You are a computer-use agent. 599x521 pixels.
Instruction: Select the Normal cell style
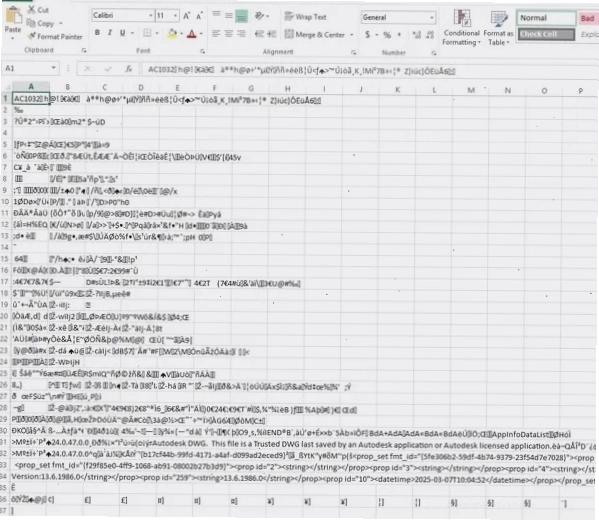point(546,18)
